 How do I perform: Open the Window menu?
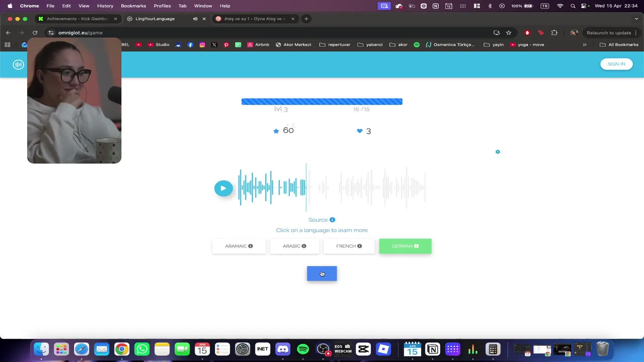pyautogui.click(x=203, y=6)
